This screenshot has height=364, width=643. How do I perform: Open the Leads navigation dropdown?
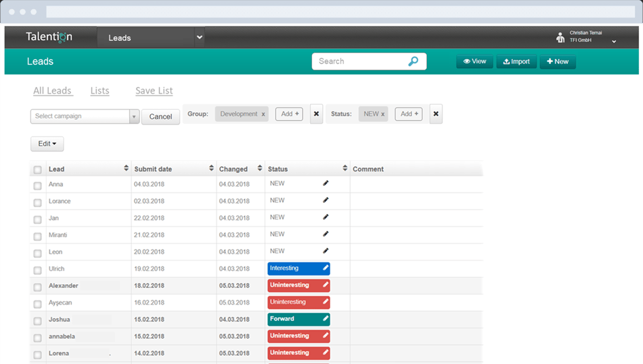(199, 36)
